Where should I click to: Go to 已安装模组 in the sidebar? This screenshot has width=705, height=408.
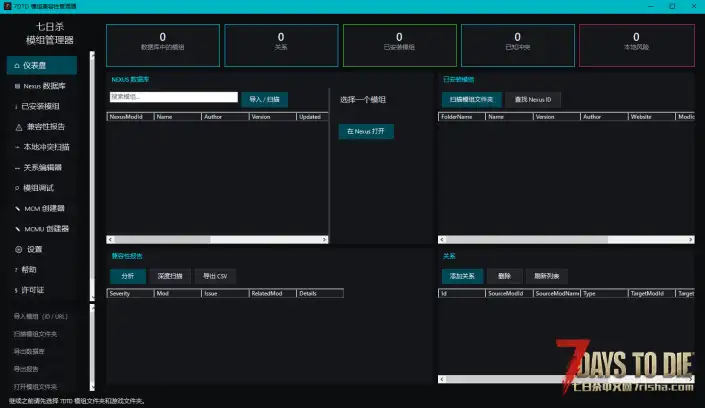click(x=42, y=106)
